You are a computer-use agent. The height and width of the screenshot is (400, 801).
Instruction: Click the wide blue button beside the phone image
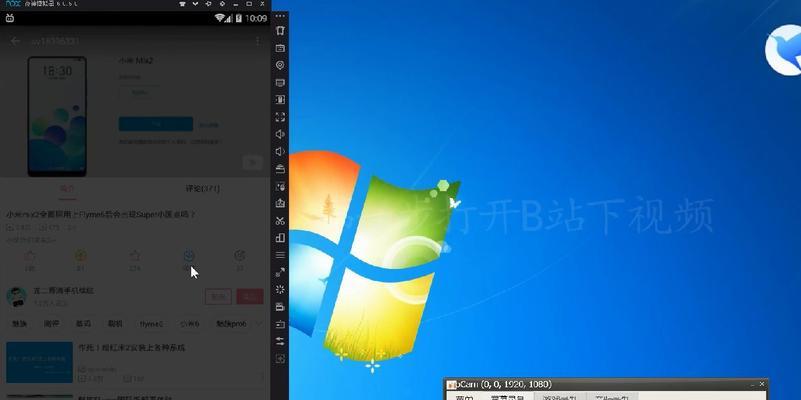(156, 124)
